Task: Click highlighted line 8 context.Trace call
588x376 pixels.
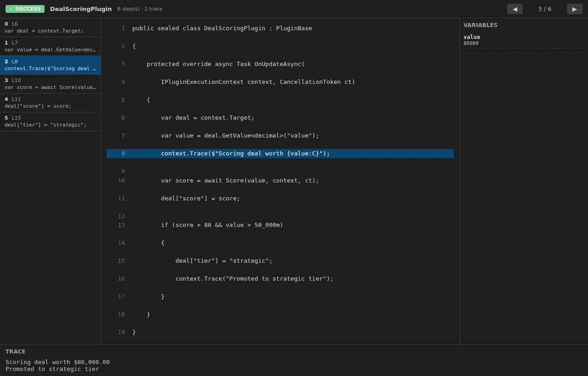Action: (280, 154)
